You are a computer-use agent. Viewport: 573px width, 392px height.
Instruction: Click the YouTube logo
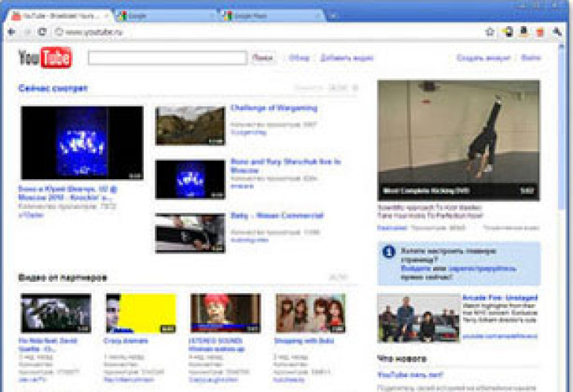[45, 57]
